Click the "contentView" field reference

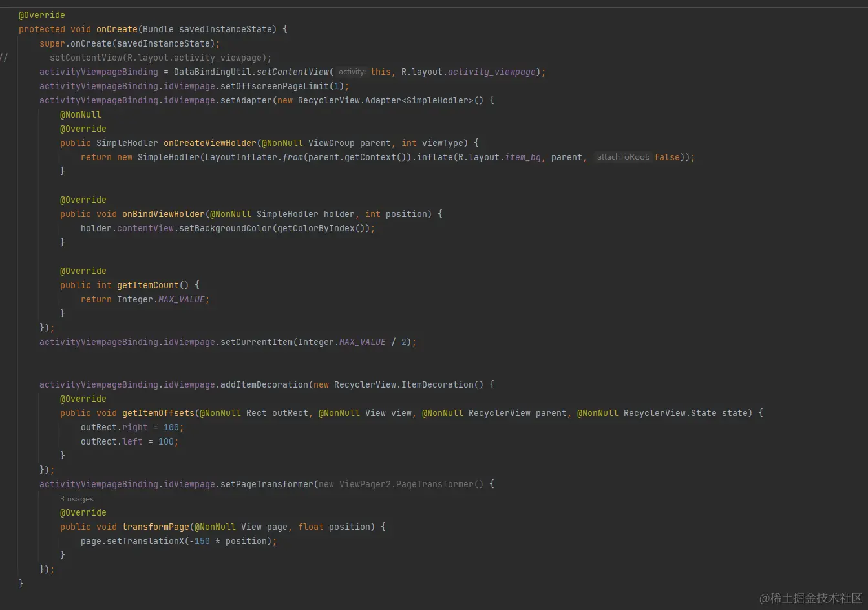145,228
